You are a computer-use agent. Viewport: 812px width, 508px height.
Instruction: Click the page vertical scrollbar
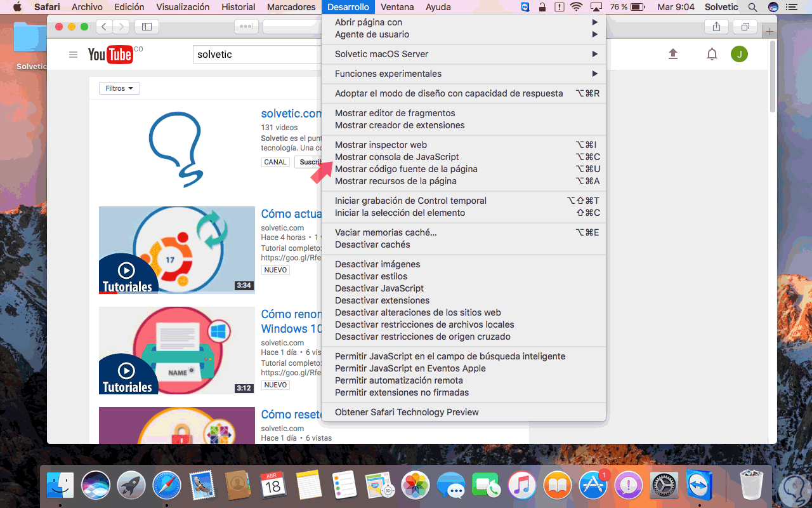772,76
